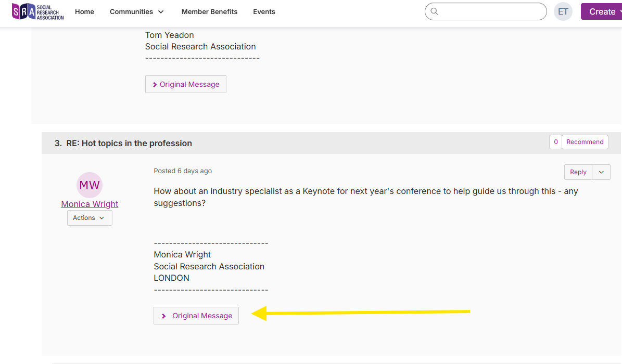Click the 'Social Research Association' line under Tom Yeadon
Viewport: 622px width, 364px height.
(200, 46)
